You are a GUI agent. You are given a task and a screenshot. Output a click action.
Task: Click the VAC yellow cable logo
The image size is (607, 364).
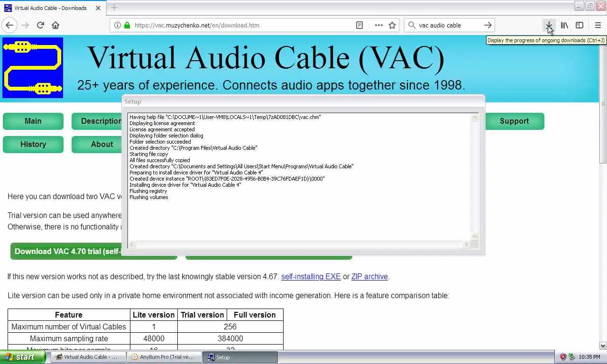pyautogui.click(x=33, y=68)
